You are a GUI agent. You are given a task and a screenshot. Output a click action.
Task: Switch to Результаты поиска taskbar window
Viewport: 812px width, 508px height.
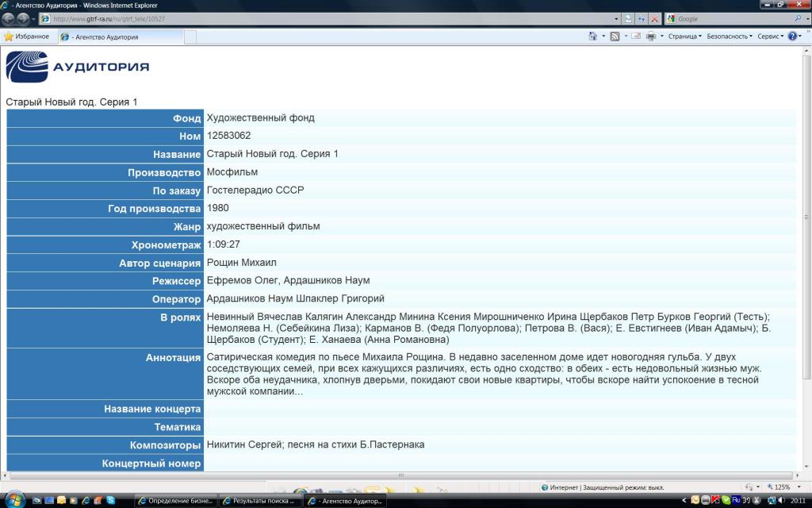click(258, 501)
